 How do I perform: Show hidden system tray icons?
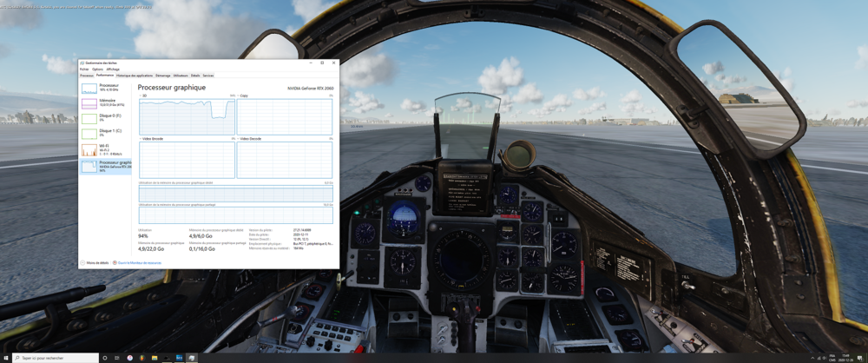point(812,358)
